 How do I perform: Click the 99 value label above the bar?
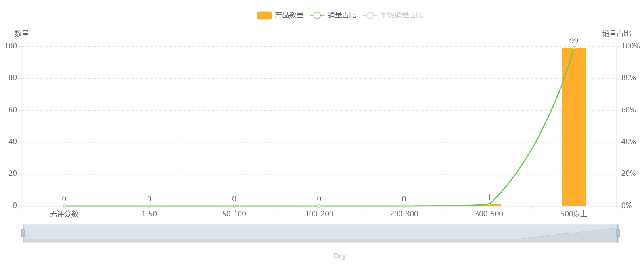pos(574,40)
